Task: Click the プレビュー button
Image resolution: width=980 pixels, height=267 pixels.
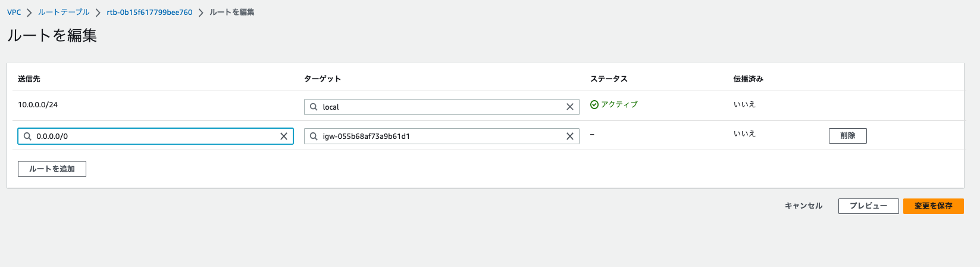Action: (868, 206)
